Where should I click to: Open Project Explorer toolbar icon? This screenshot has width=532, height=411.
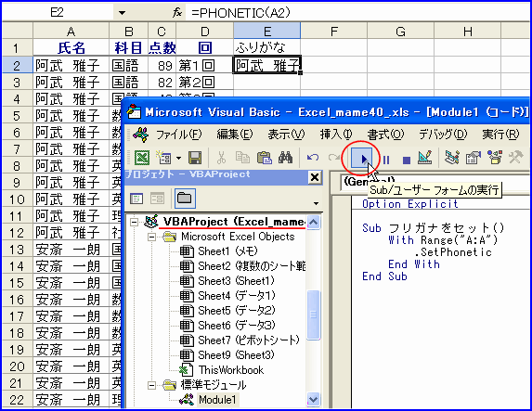452,158
